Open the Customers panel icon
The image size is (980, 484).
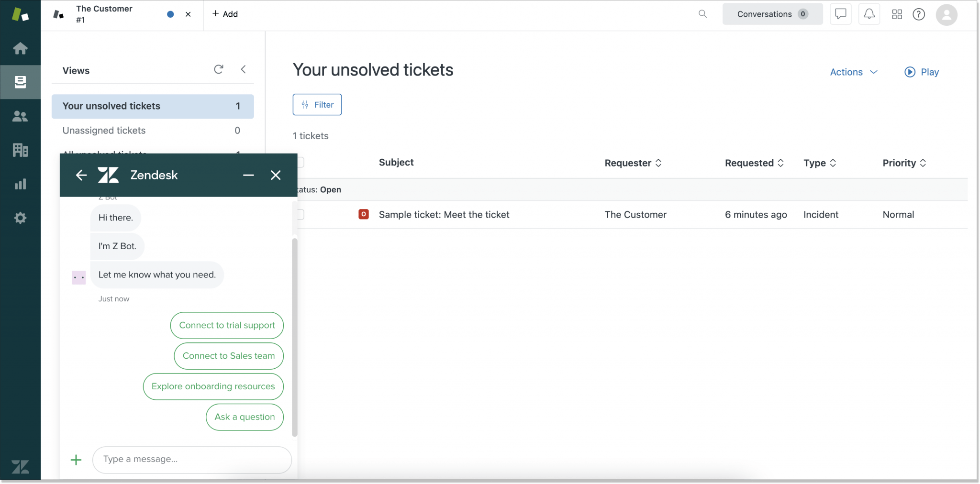pos(20,116)
